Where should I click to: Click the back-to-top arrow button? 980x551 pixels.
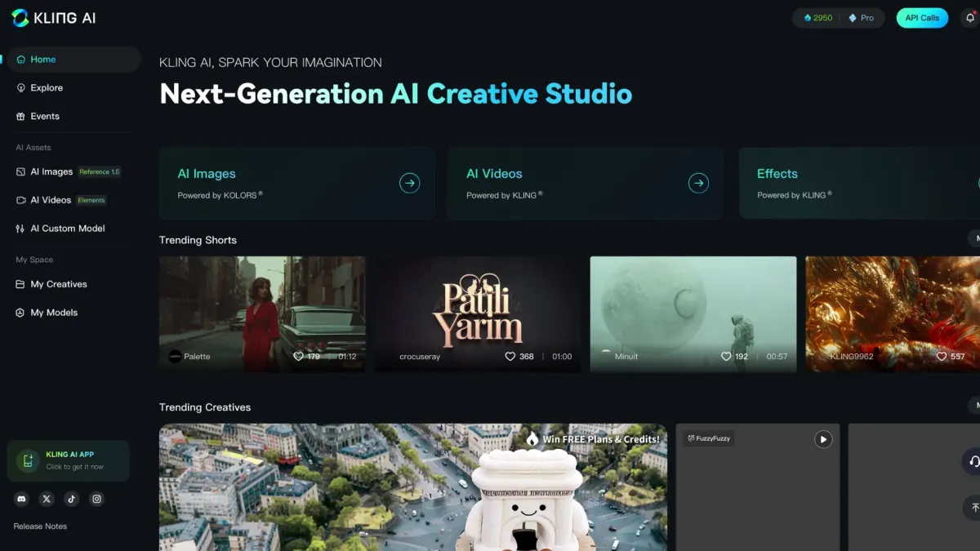(973, 507)
